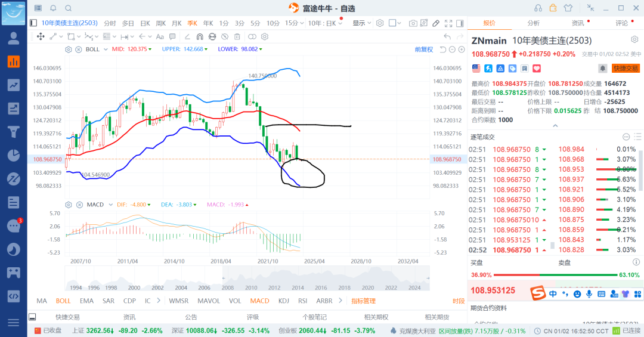Image resolution: width=644 pixels, height=337 pixels.
Task: Toggle the KDJ indicator
Action: 283,301
